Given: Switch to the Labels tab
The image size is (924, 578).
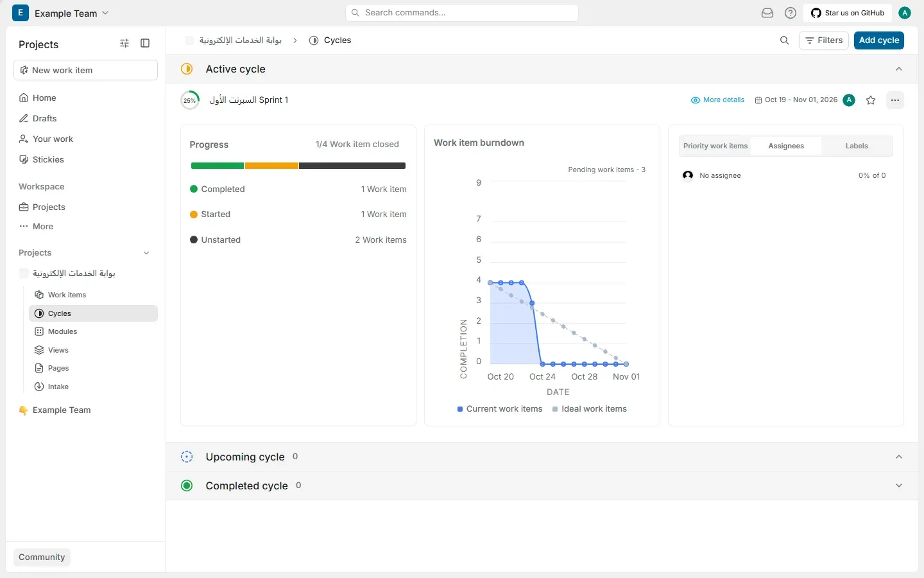Looking at the screenshot, I should pyautogui.click(x=857, y=146).
